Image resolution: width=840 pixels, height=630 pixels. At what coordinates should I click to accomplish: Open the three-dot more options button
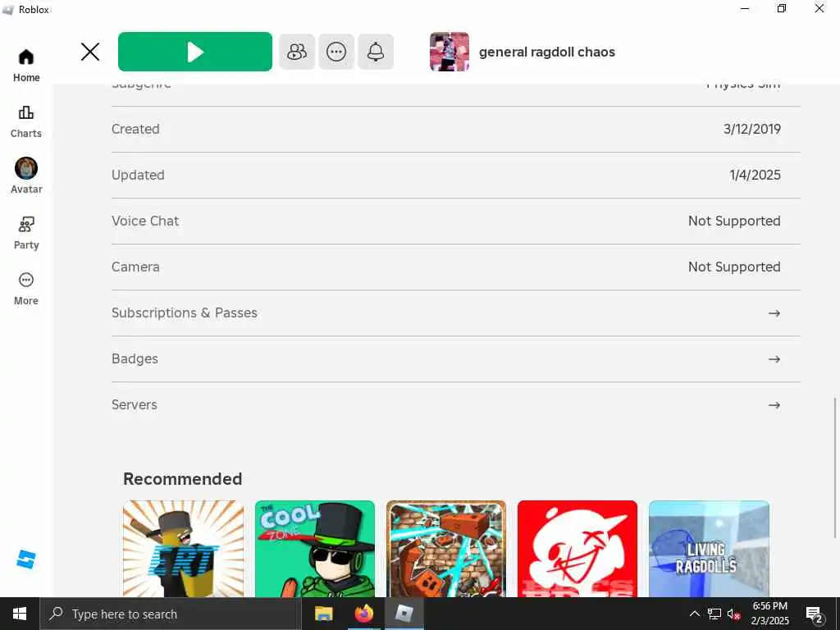(x=336, y=52)
